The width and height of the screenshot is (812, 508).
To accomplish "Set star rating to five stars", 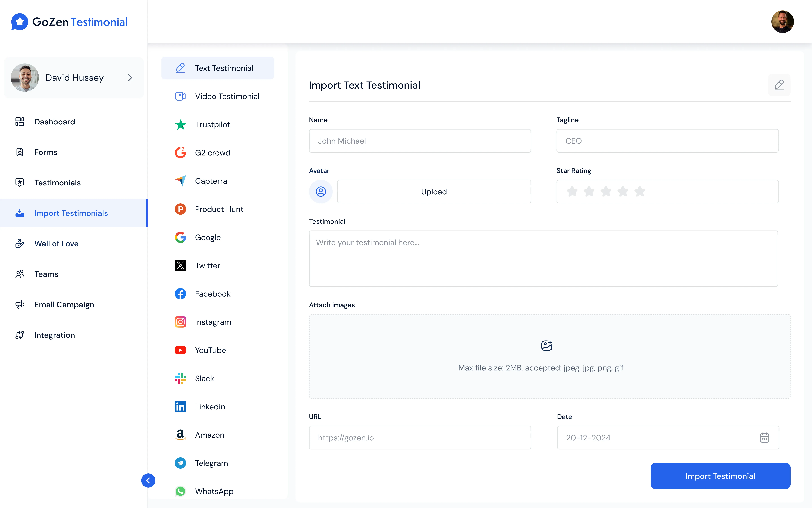I will point(640,192).
